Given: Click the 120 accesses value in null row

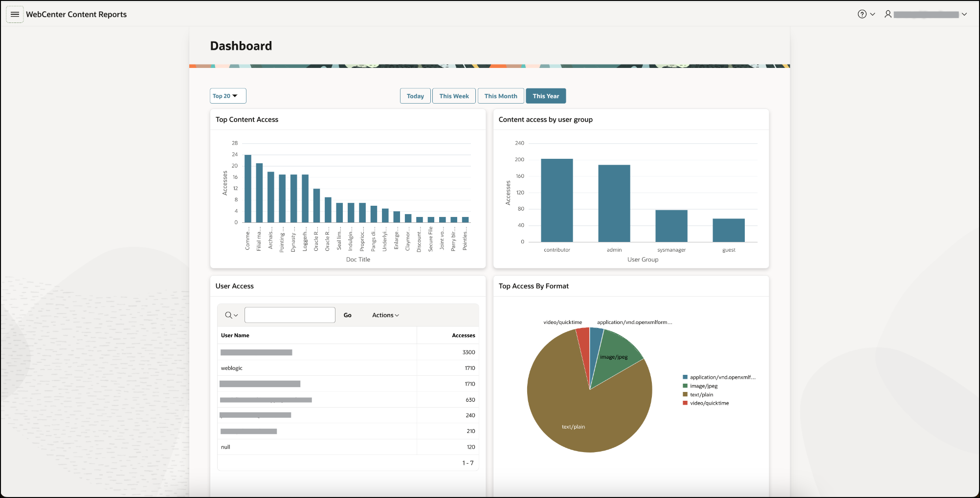Looking at the screenshot, I should (x=471, y=447).
